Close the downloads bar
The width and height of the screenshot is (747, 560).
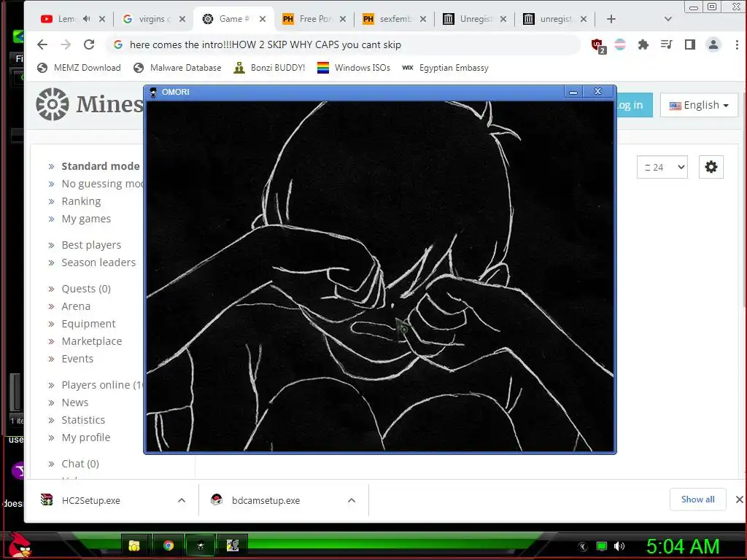[739, 499]
